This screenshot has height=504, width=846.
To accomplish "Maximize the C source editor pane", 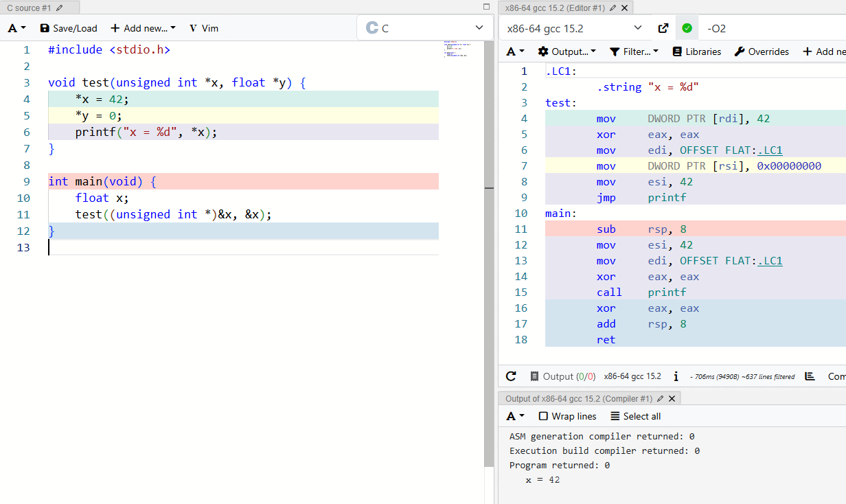I will tap(487, 6).
